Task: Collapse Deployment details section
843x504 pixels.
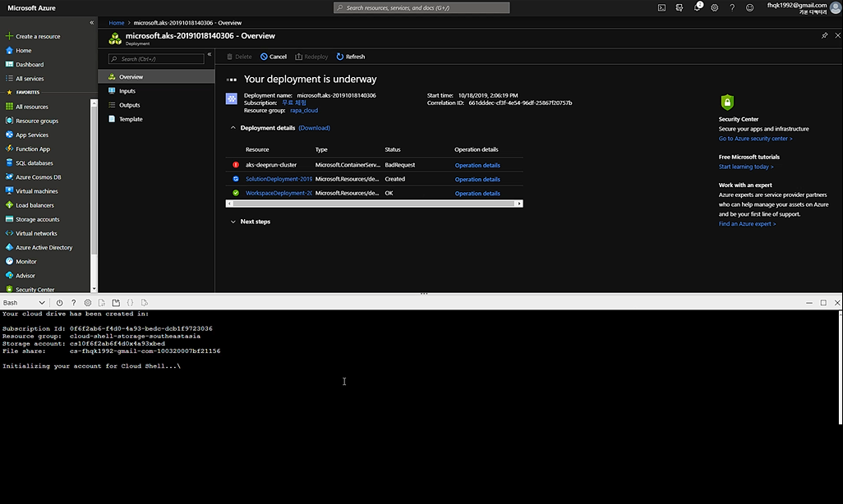Action: coord(233,128)
